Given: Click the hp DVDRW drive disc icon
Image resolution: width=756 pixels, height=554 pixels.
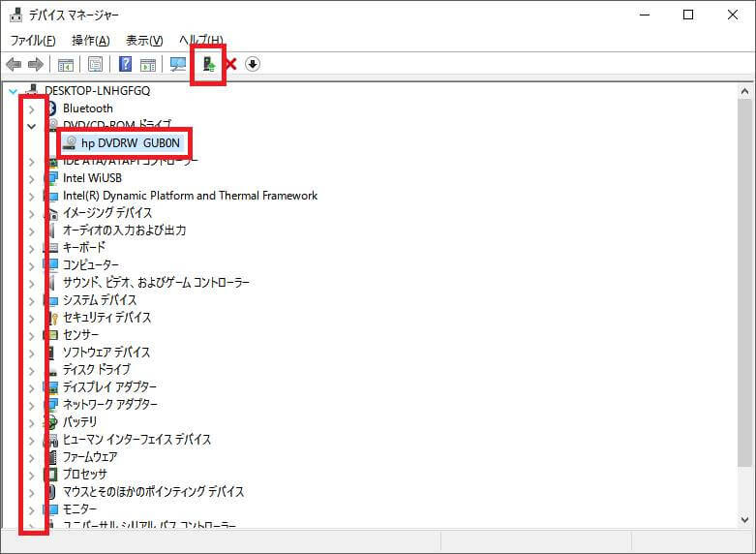Looking at the screenshot, I should pos(70,142).
